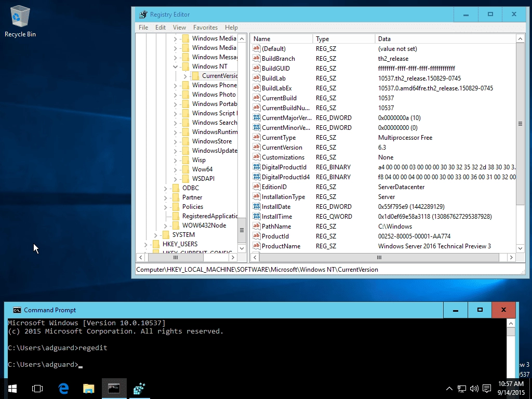Click the CurrentVersion folder icon
Image resolution: width=532 pixels, height=399 pixels.
click(x=195, y=76)
